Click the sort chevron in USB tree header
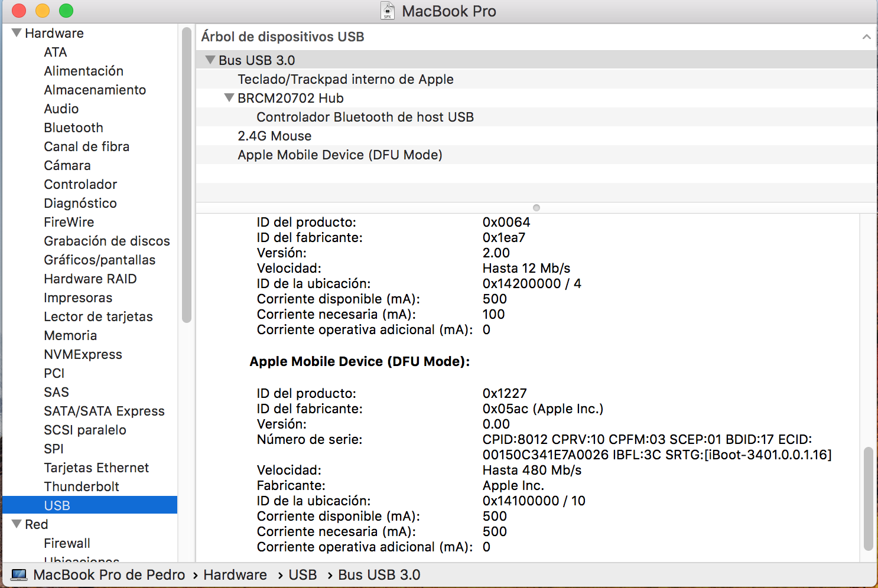The height and width of the screenshot is (588, 878). pos(866,37)
